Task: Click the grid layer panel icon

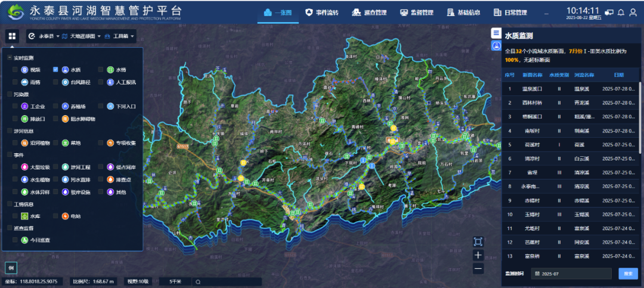Action: point(12,36)
